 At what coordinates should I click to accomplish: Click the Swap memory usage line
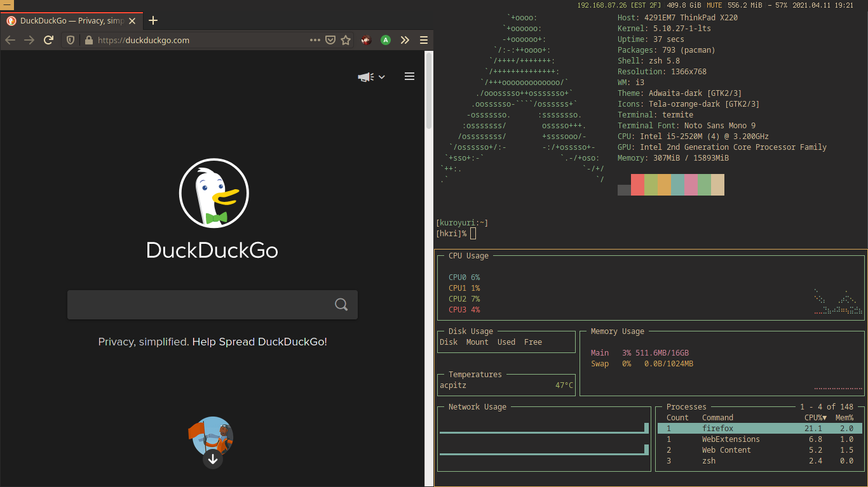point(642,364)
